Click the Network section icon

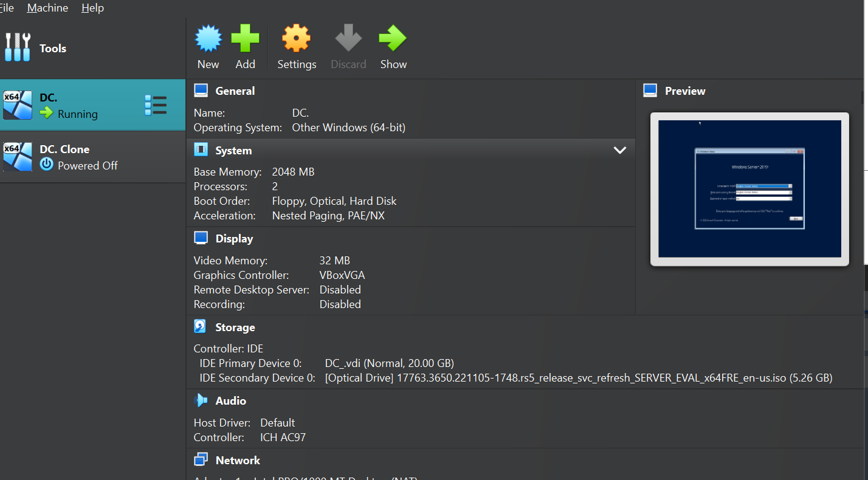point(201,460)
